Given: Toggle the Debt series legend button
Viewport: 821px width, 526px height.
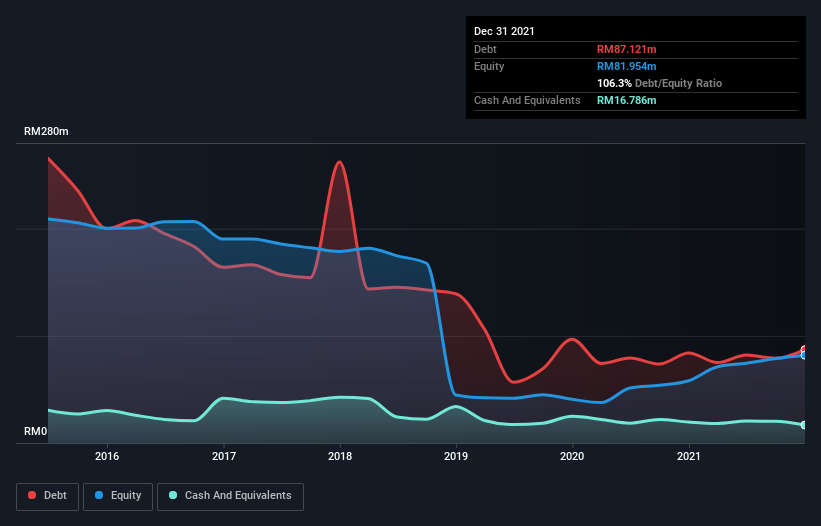Looking at the screenshot, I should (x=48, y=496).
